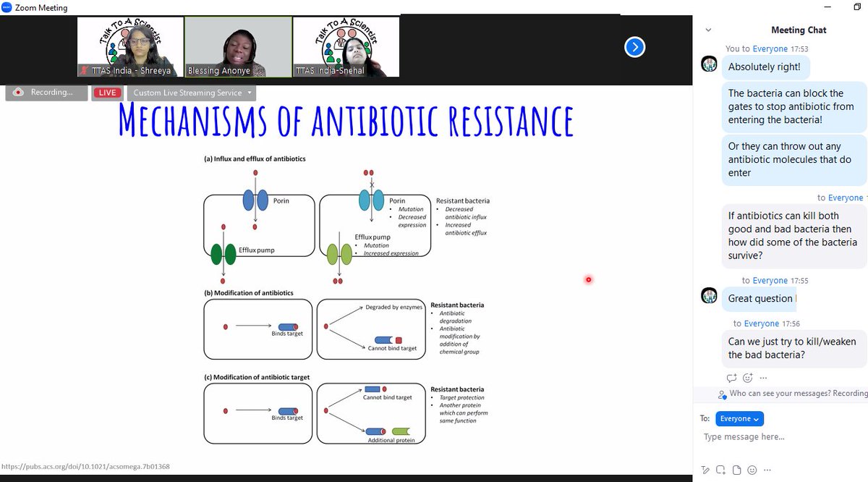Select the TTAS India - Shreeya video thumbnail
The image size is (868, 482).
131,47
